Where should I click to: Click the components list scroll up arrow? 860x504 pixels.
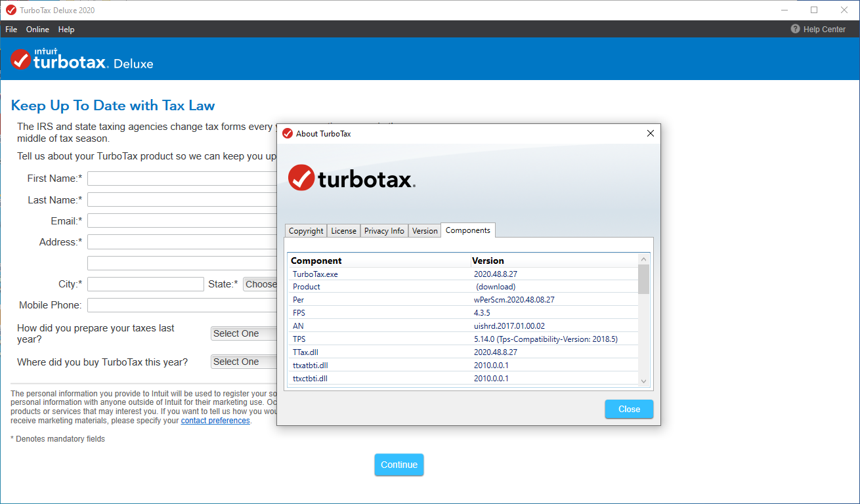tap(643, 259)
